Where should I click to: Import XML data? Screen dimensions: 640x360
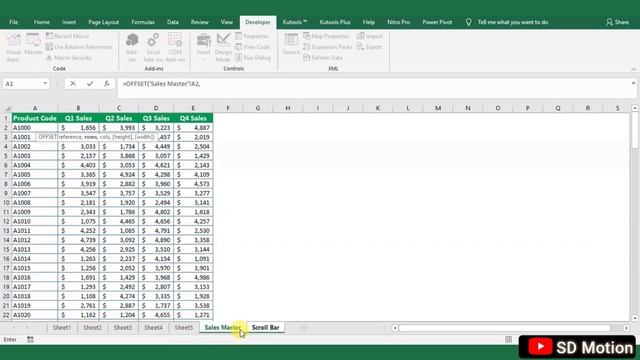[370, 36]
